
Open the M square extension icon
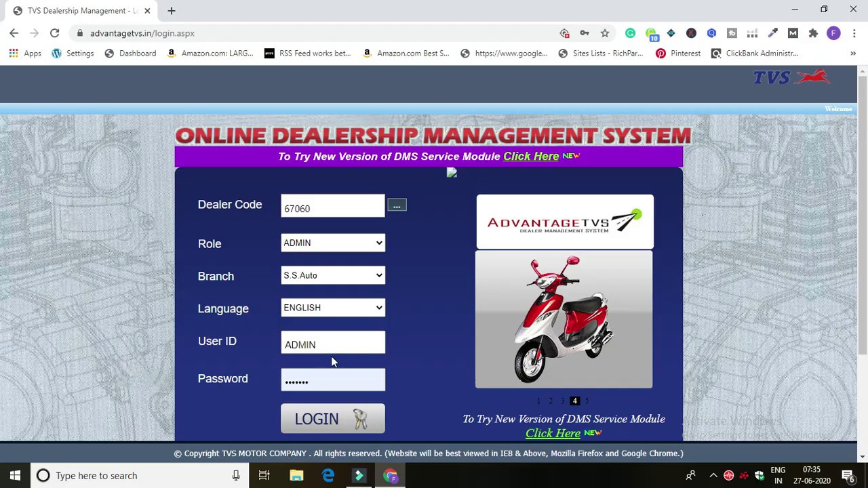coord(793,33)
